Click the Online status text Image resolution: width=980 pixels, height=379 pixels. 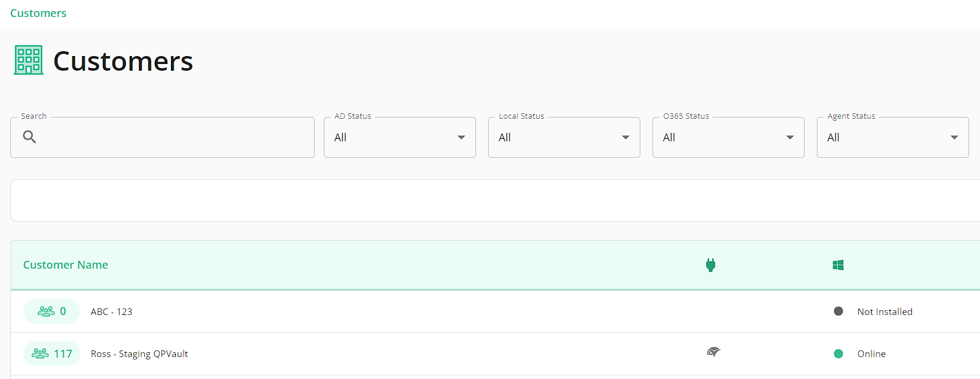(x=872, y=353)
